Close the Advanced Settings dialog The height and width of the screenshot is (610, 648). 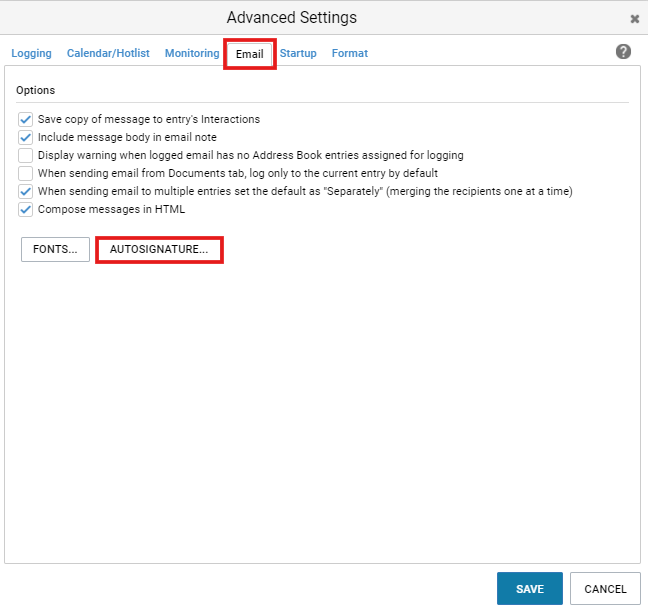pyautogui.click(x=634, y=19)
